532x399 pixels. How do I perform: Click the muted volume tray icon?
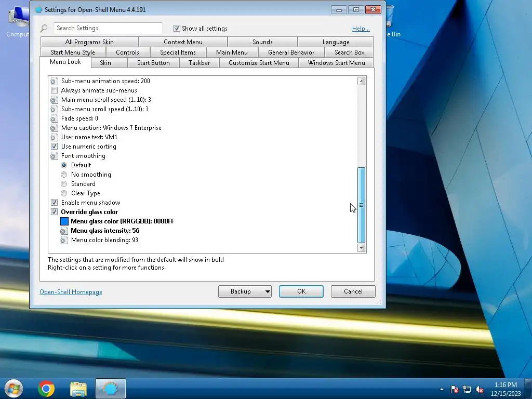(x=480, y=389)
